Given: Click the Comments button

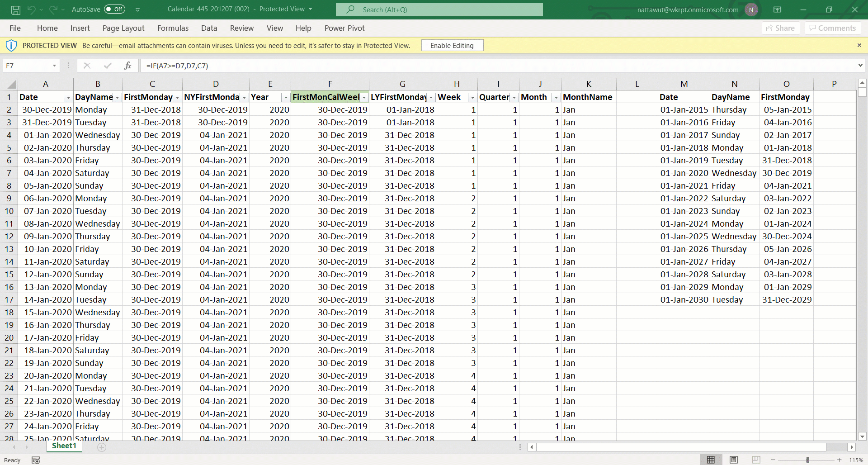Looking at the screenshot, I should coord(833,28).
